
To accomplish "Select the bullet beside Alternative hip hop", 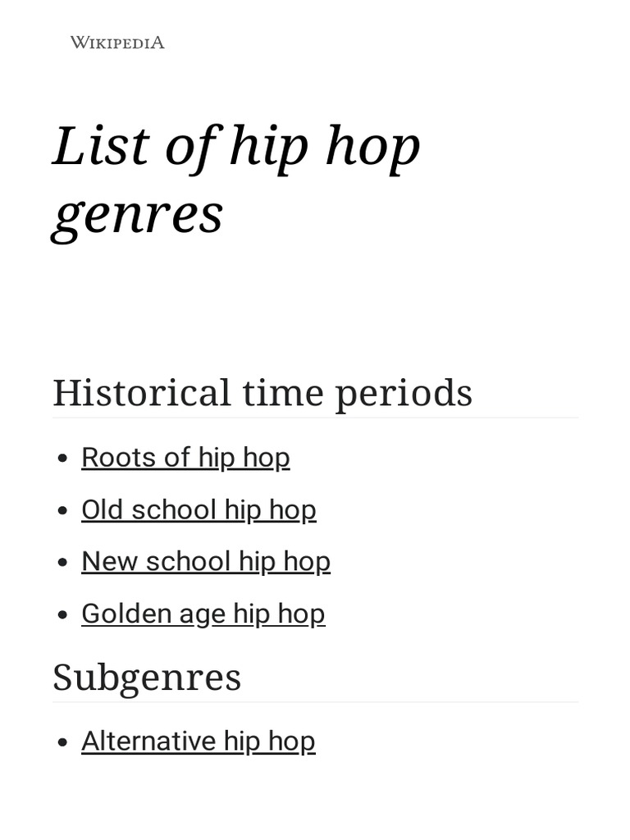I will pyautogui.click(x=64, y=742).
